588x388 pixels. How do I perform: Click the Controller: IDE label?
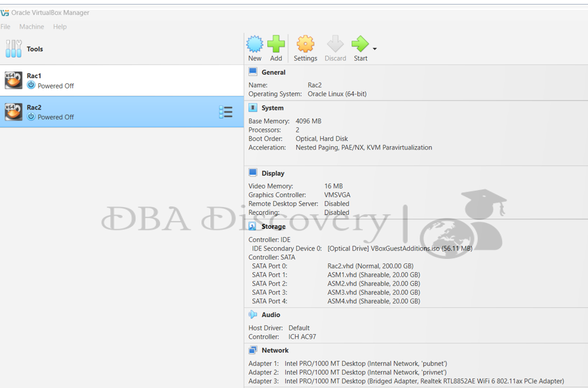pos(269,240)
